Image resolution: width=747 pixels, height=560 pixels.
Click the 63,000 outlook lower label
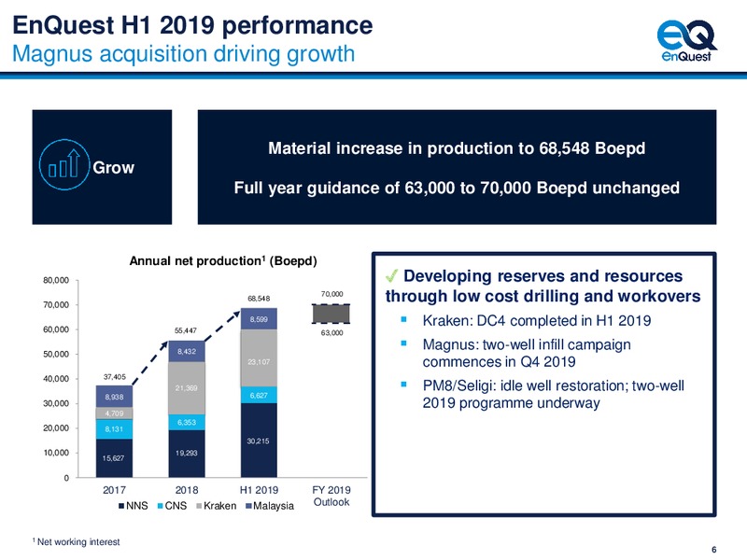coord(332,333)
